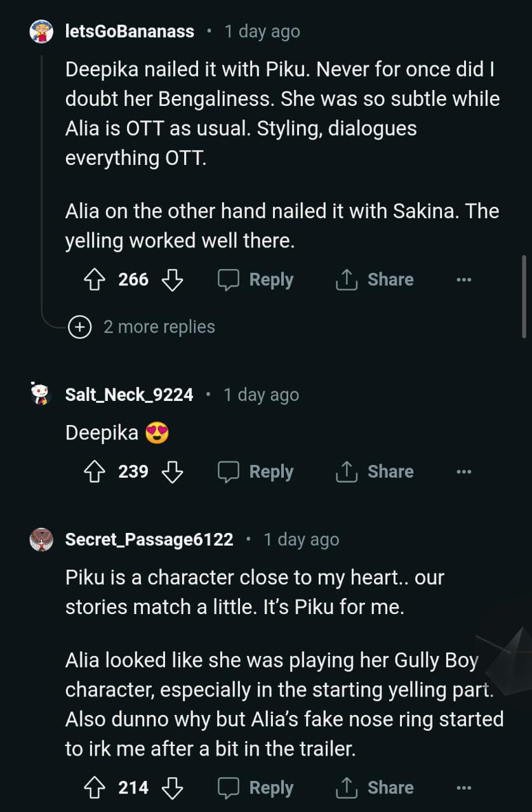This screenshot has height=812, width=532.
Task: Downvote Secret_Passage6122's comment with 214 votes
Action: coord(173,788)
